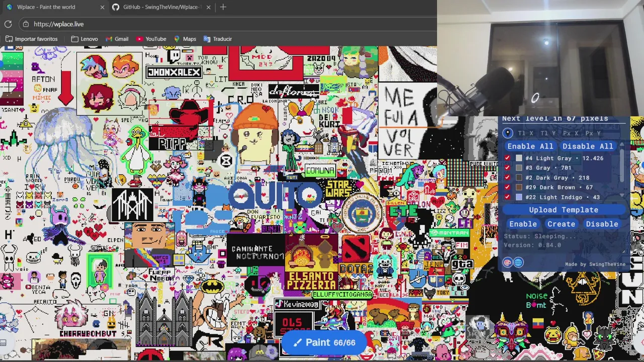644x362 pixels.
Task: Click the Disable All button
Action: pos(588,146)
